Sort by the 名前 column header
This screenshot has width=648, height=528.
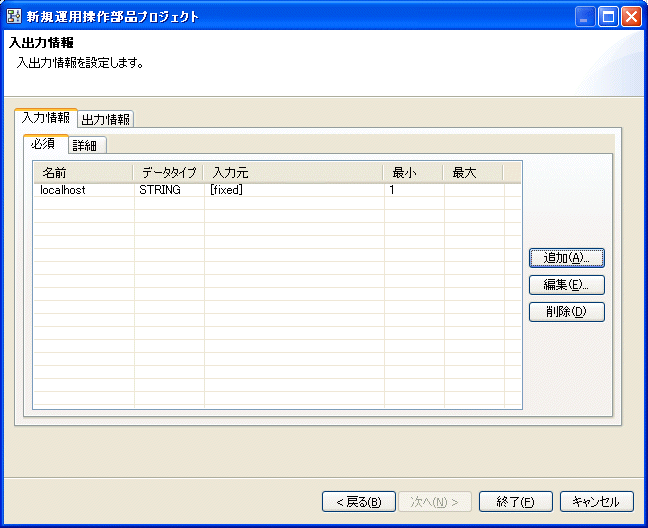pyautogui.click(x=83, y=173)
